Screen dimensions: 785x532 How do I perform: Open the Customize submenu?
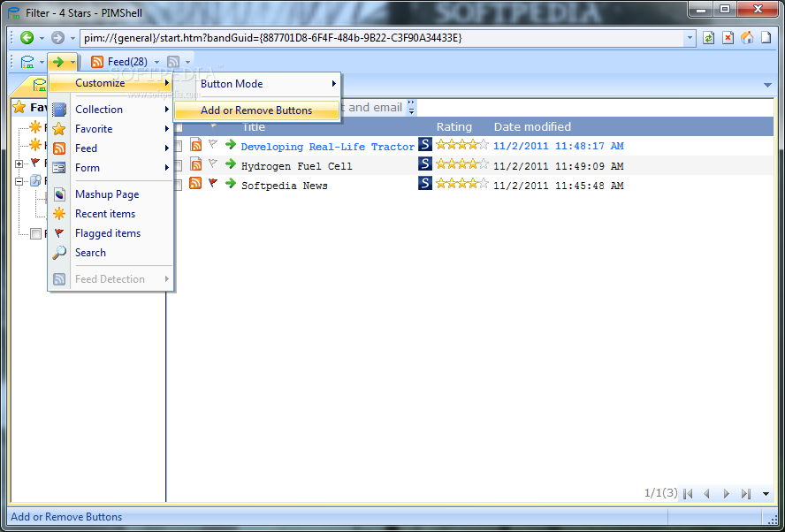coord(111,83)
